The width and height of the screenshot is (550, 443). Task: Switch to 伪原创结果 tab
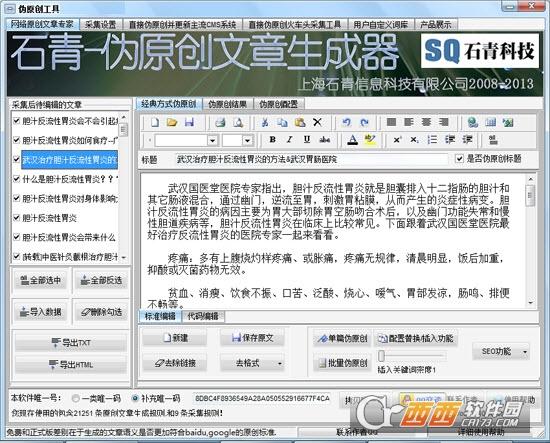point(227,104)
